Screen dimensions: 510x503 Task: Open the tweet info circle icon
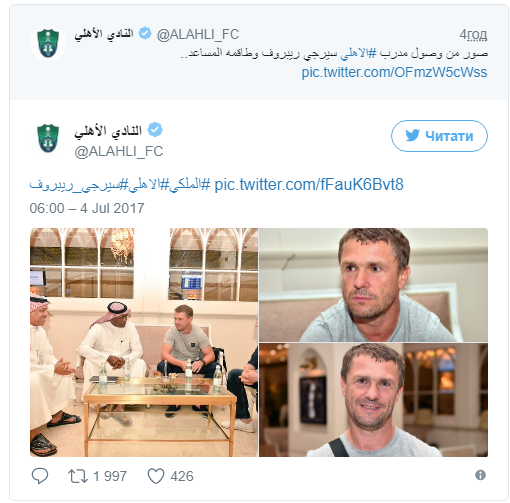click(x=480, y=475)
